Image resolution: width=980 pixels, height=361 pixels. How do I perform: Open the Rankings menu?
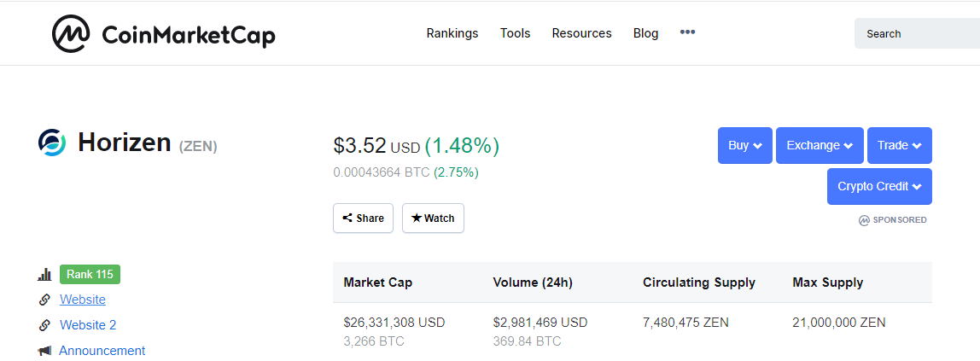(x=452, y=33)
